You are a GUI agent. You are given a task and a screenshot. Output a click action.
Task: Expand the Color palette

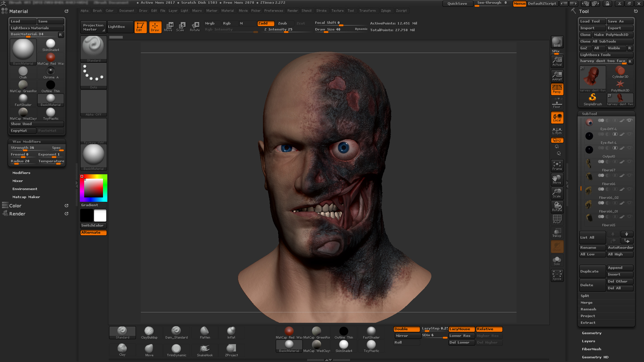click(x=15, y=206)
